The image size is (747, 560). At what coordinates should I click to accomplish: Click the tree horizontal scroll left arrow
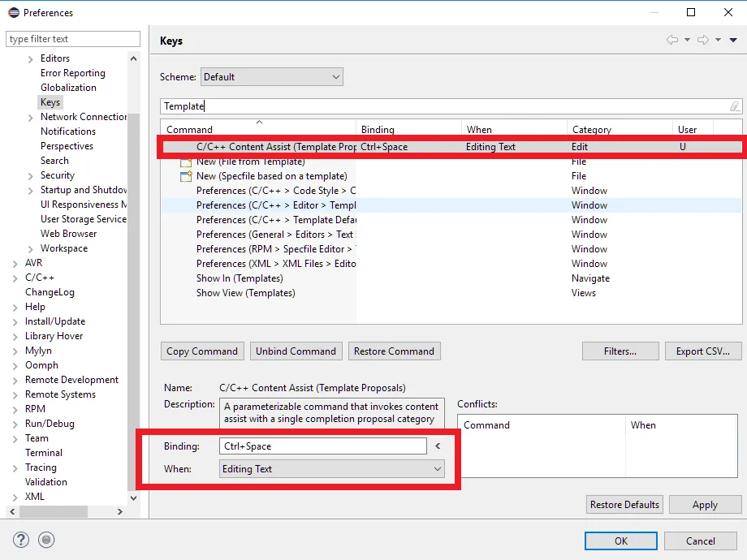[x=12, y=512]
